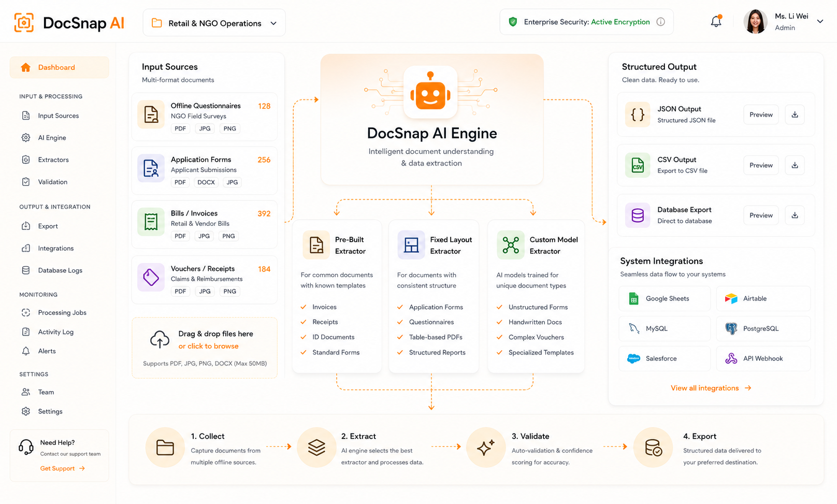Select the Salesforce integration
The image size is (837, 504).
tap(665, 358)
